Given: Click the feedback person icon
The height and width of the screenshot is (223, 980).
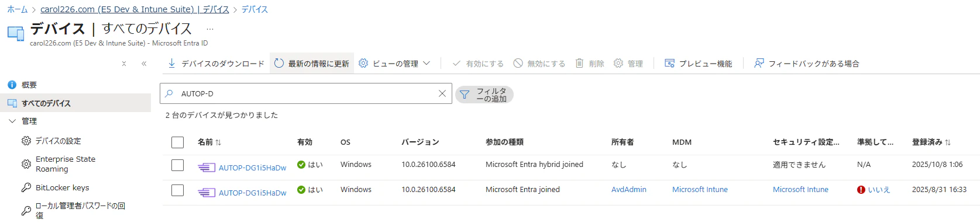Looking at the screenshot, I should 759,63.
